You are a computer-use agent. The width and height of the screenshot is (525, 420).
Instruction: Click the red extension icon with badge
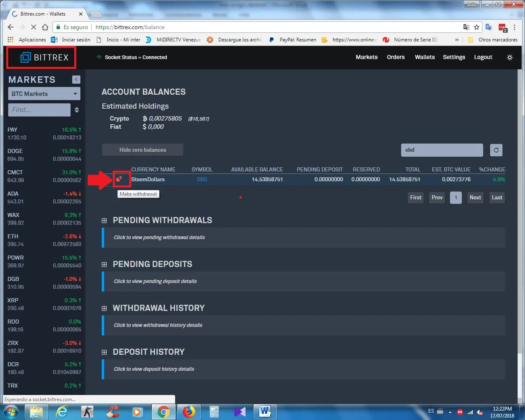coord(502,27)
